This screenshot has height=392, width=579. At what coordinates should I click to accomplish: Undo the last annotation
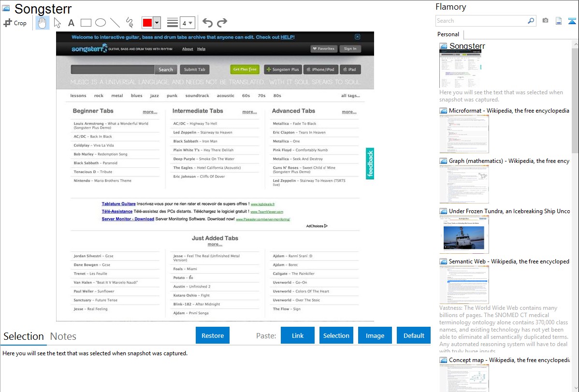[x=207, y=23]
